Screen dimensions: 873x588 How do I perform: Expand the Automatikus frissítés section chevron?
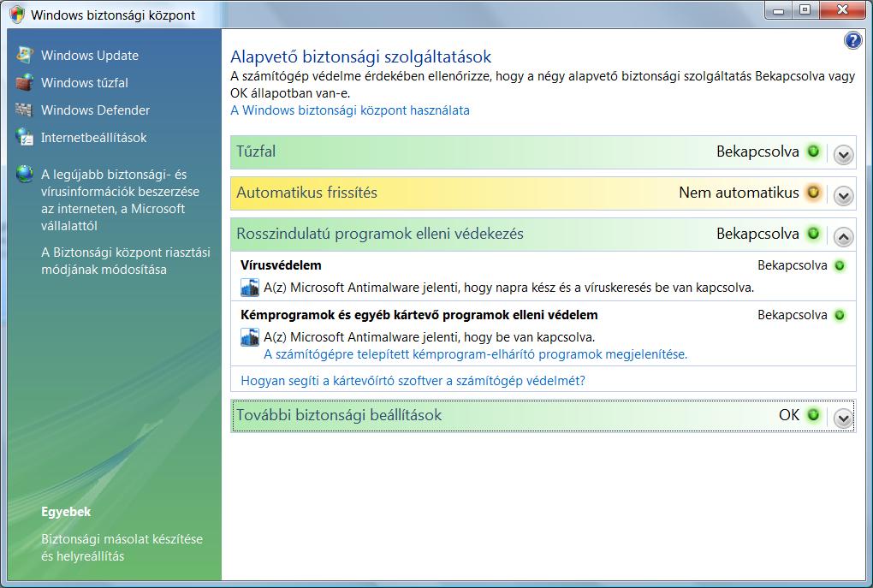tap(843, 196)
